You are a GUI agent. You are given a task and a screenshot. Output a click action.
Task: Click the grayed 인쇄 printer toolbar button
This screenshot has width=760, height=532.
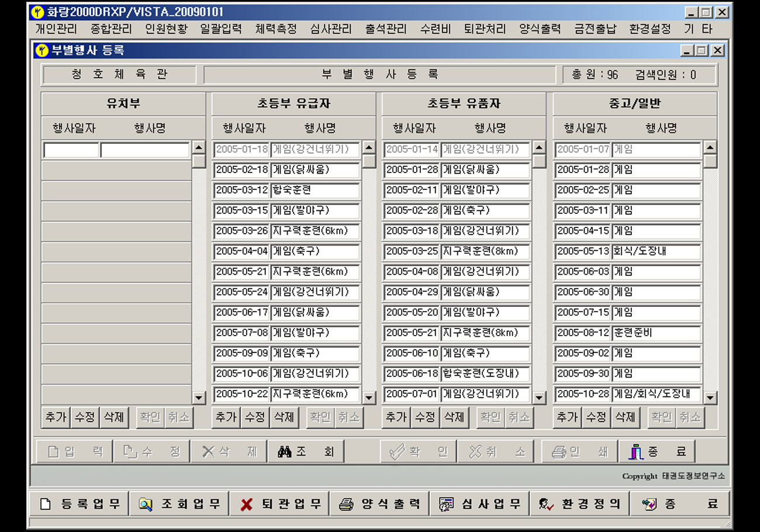point(579,451)
